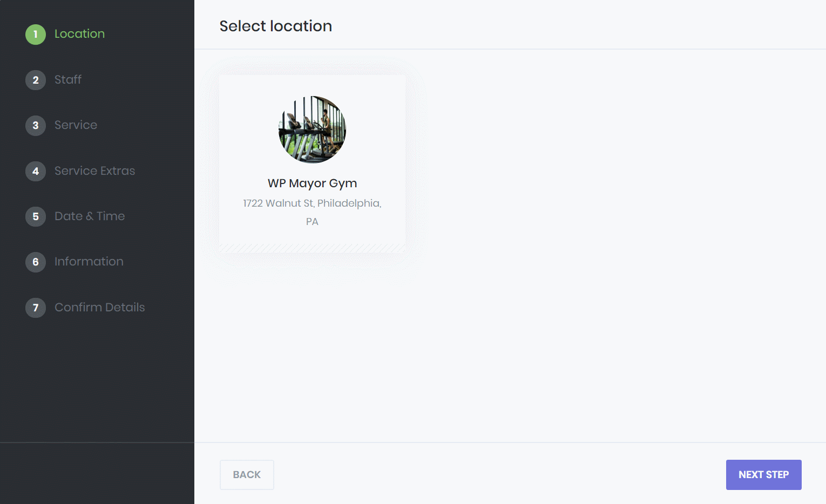Proceed with the NEXT STEP button
This screenshot has width=826, height=504.
[x=763, y=475]
